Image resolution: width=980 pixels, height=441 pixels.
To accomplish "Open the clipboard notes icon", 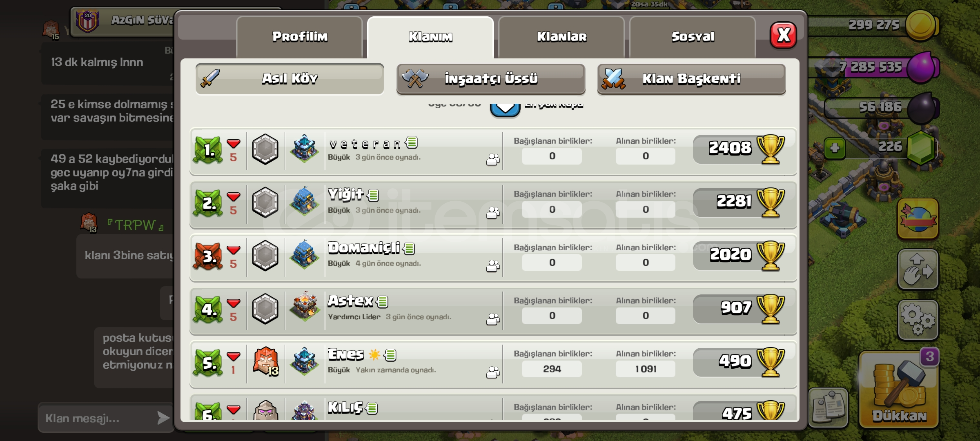I will [828, 408].
